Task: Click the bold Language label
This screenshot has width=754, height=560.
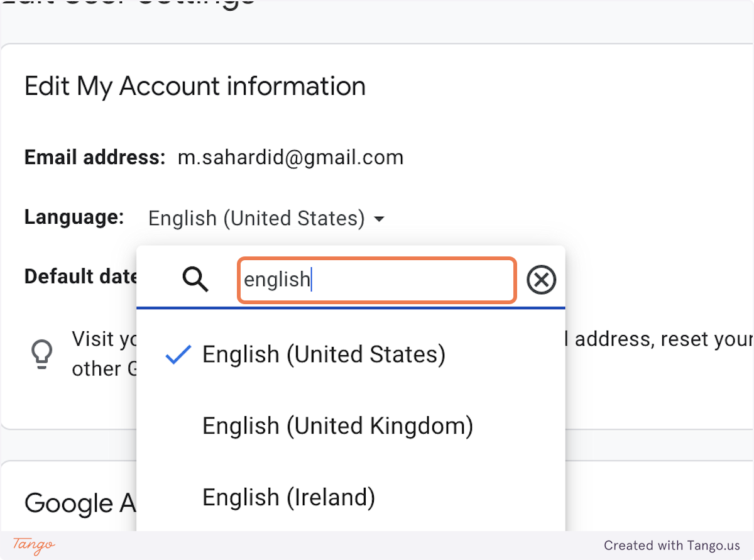Action: point(74,217)
